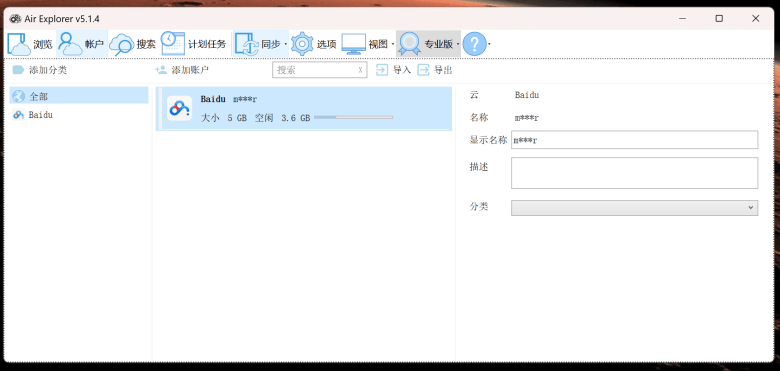The height and width of the screenshot is (371, 780).
Task: Click the 名称 value m***r text
Action: (x=527, y=118)
